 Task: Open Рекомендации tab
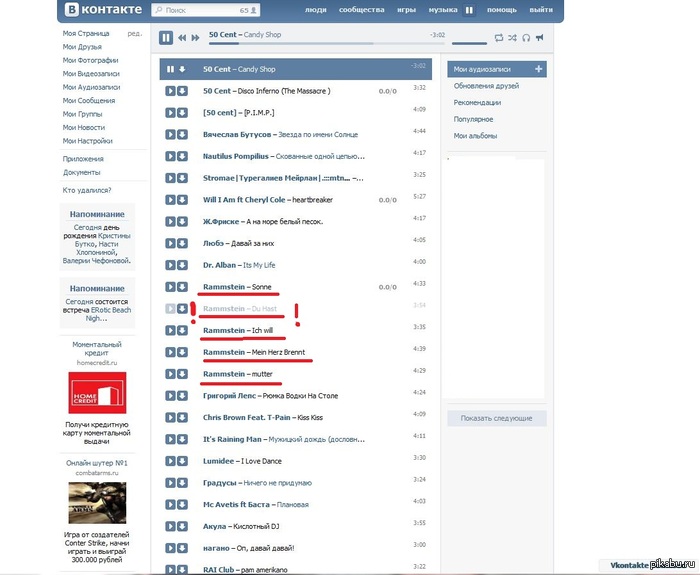pyautogui.click(x=477, y=102)
